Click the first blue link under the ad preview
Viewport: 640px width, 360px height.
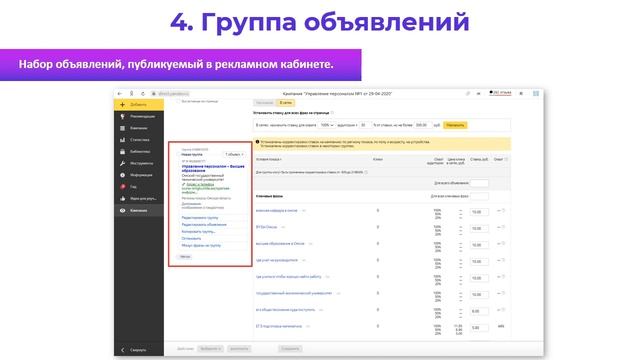(x=200, y=218)
